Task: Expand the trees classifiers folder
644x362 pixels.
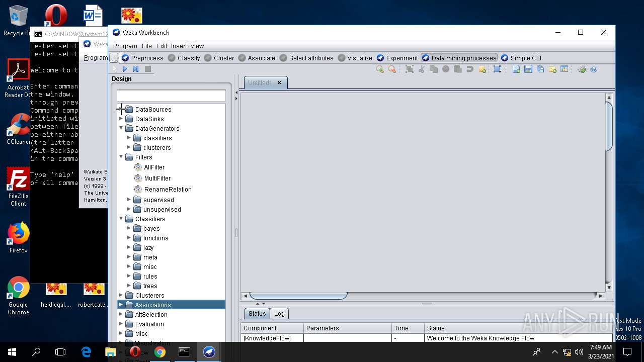Action: [x=129, y=286]
